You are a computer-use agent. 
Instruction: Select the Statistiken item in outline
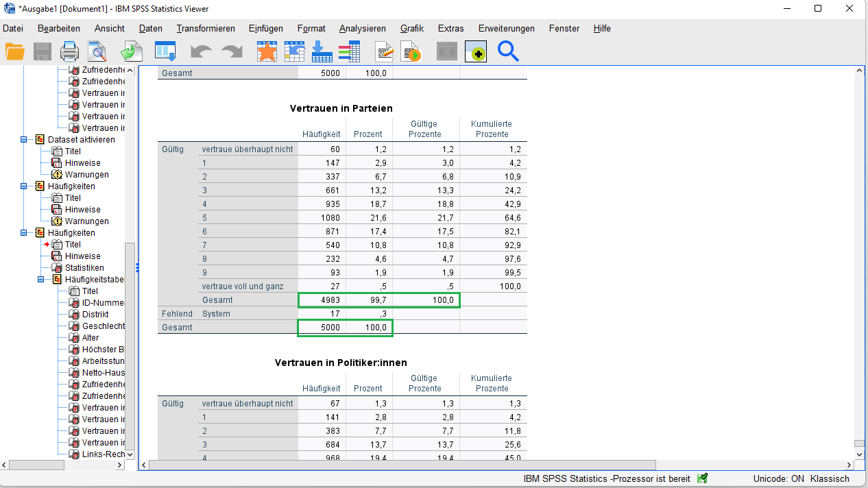(x=84, y=267)
